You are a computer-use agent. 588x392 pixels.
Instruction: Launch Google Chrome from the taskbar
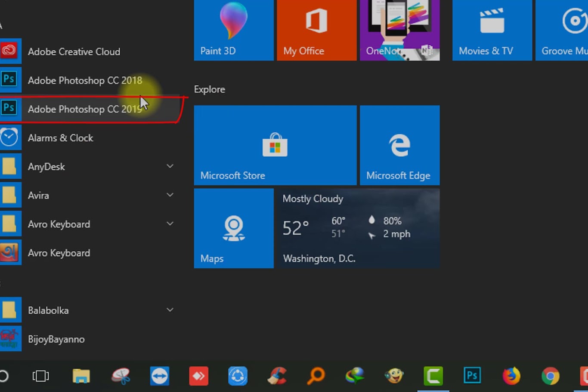551,376
